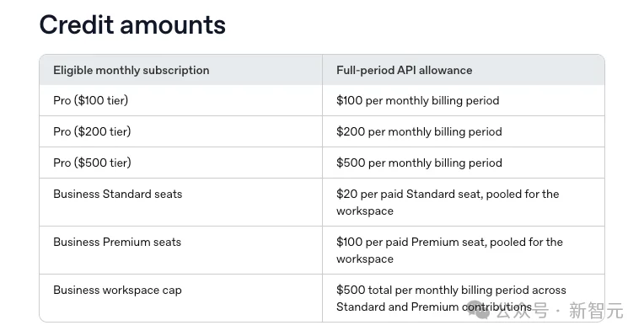Select the $20 per paid Standard seat text

408,194
